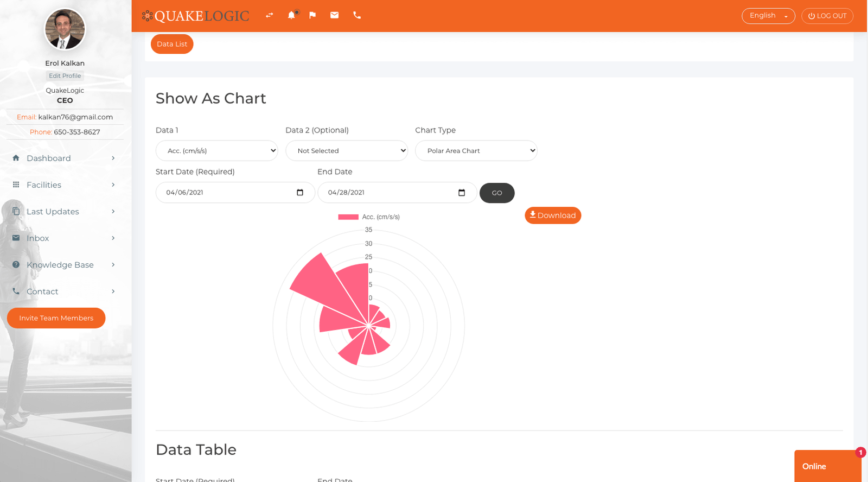
Task: Click the QuakeLogic logo
Action: pos(196,16)
